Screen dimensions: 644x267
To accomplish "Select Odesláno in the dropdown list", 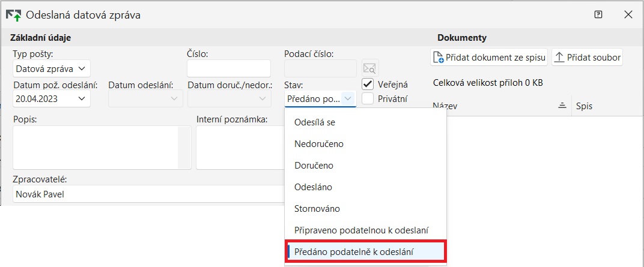I will pos(313,187).
